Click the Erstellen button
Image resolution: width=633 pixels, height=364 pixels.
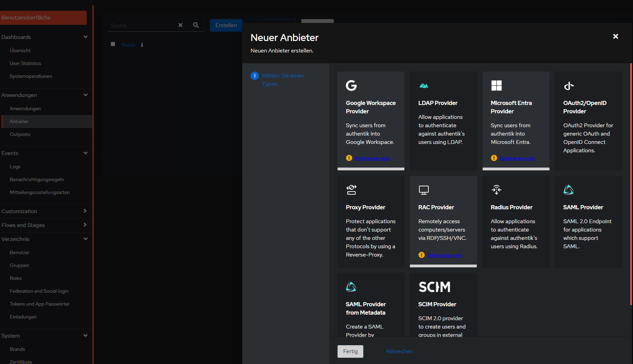click(x=226, y=25)
